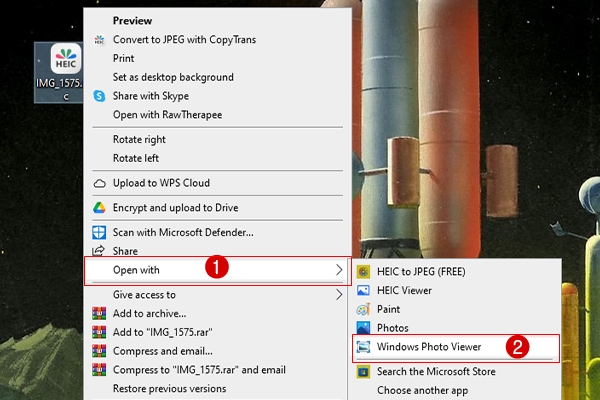Screen dimensions: 600x400
Task: Choose Rotate right from context menu
Action: [x=140, y=139]
